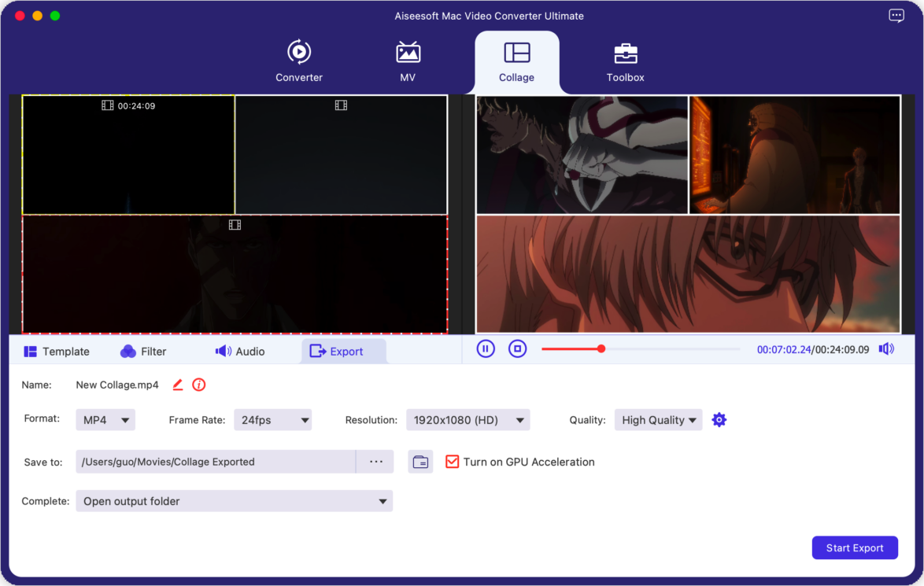Open the High Quality dropdown
Viewport: 924px width, 586px height.
click(658, 420)
